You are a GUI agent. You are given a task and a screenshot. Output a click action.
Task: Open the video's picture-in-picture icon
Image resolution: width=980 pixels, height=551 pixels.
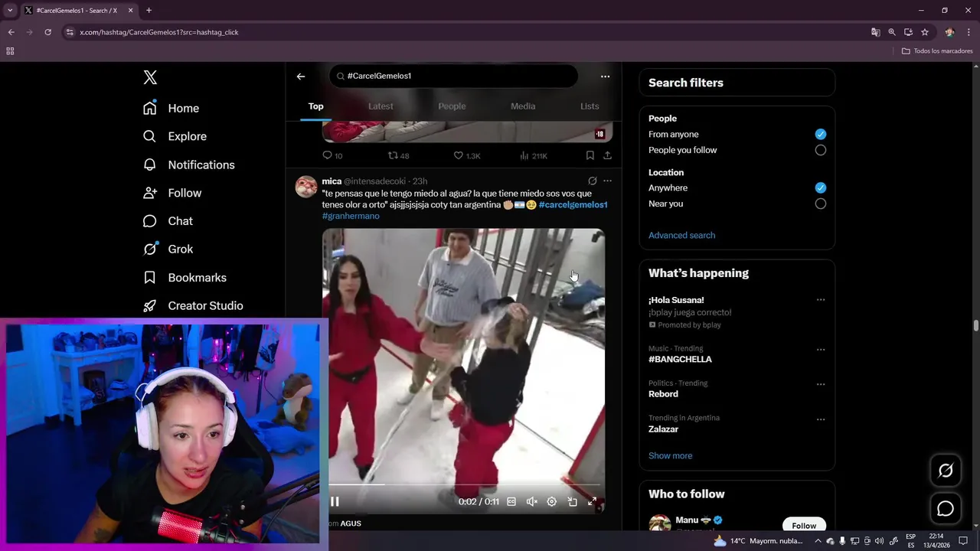[x=572, y=502]
